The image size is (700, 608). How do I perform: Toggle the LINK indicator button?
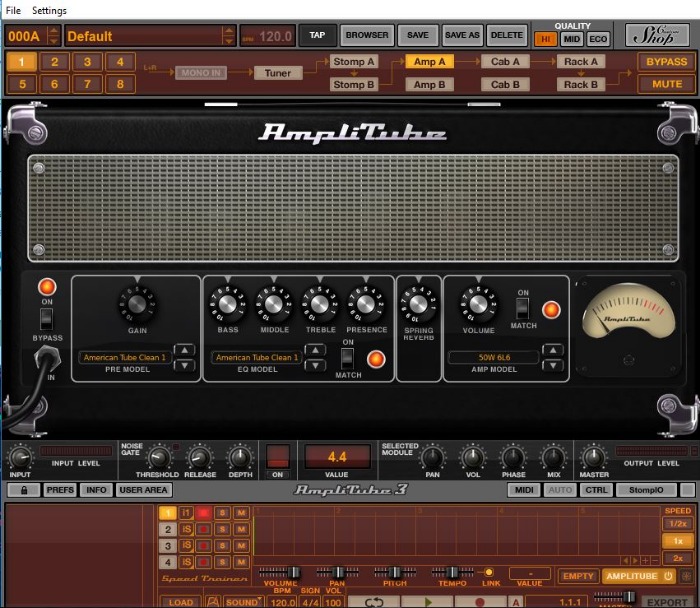point(489,572)
